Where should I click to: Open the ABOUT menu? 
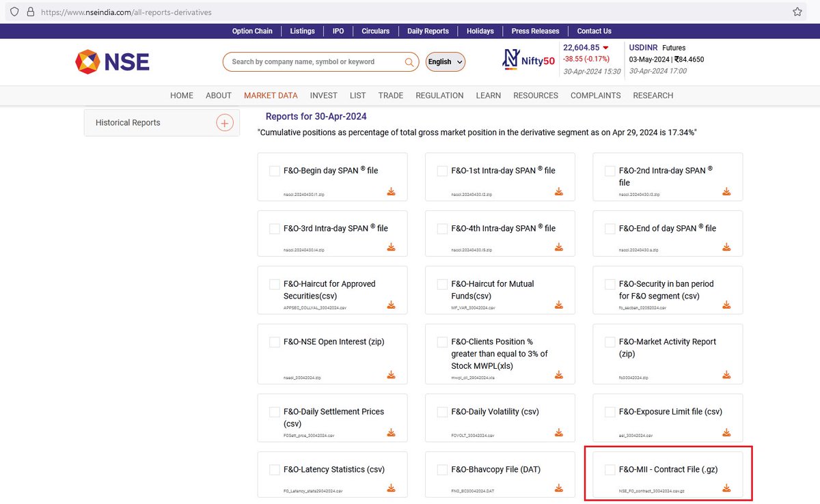point(219,96)
